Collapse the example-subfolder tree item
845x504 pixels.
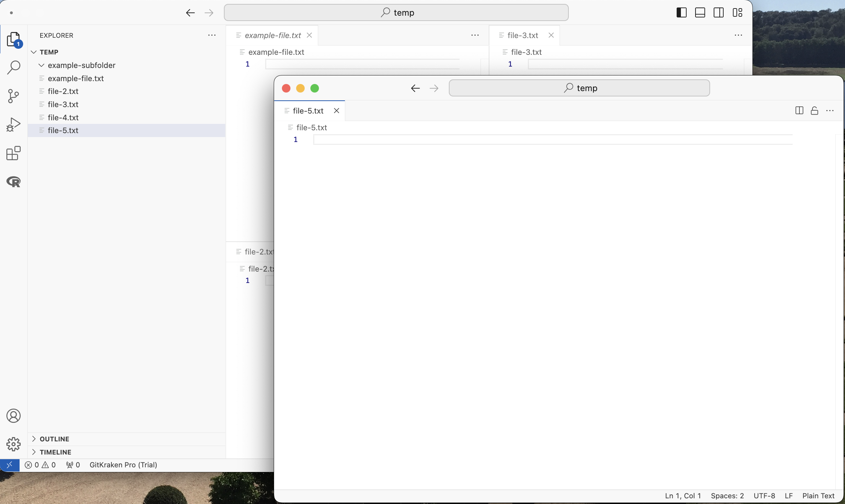click(42, 65)
